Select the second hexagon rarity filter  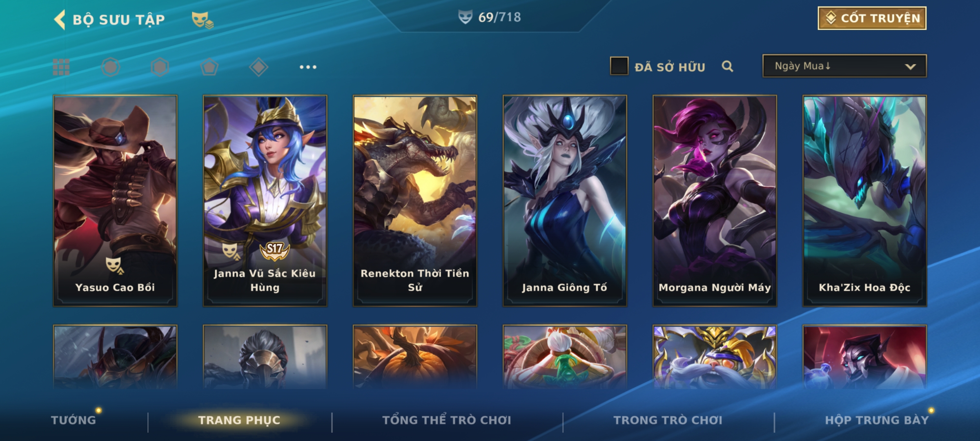coord(160,67)
